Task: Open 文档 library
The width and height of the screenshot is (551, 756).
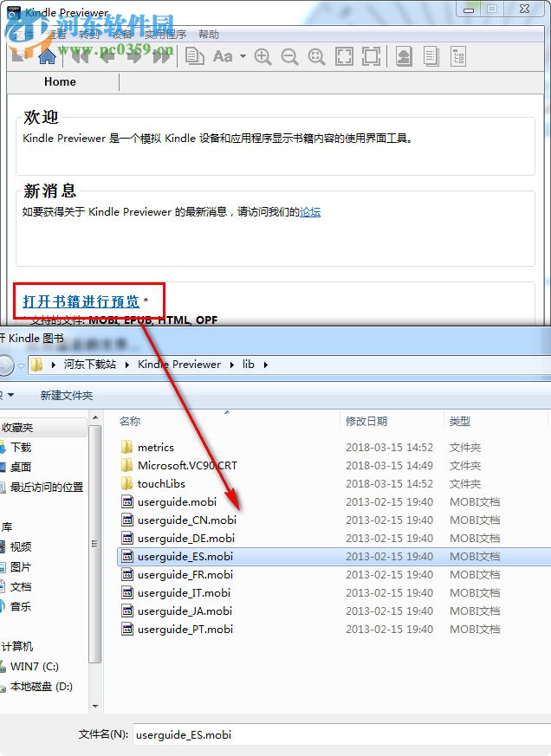Action: tap(21, 587)
